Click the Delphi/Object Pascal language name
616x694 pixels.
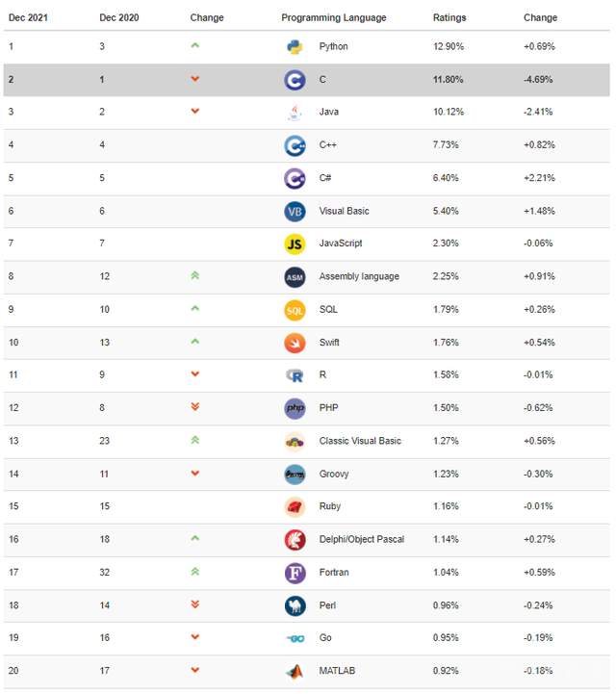click(361, 539)
